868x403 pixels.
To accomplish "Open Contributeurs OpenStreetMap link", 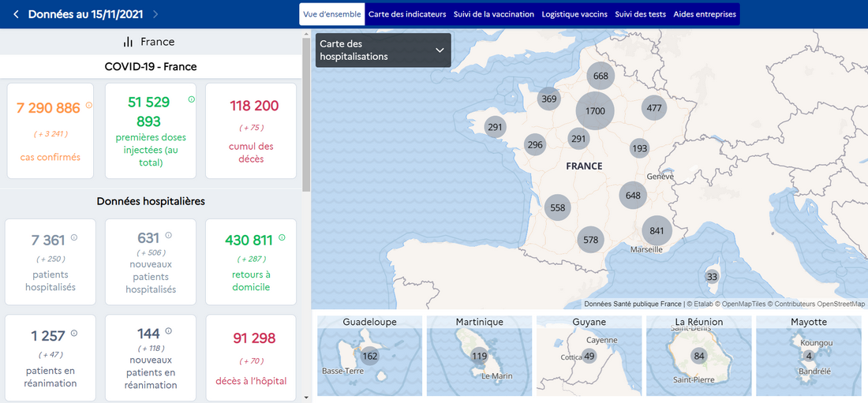I will tap(816, 304).
